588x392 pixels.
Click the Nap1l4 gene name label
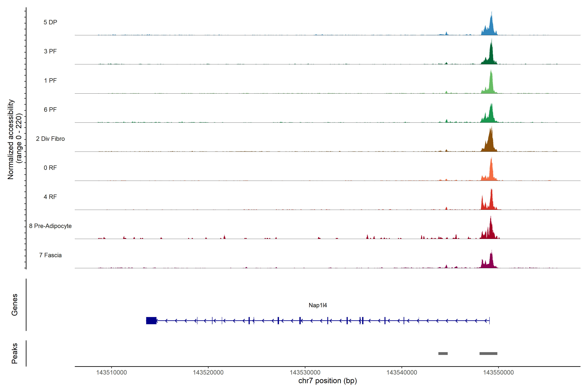tap(318, 305)
